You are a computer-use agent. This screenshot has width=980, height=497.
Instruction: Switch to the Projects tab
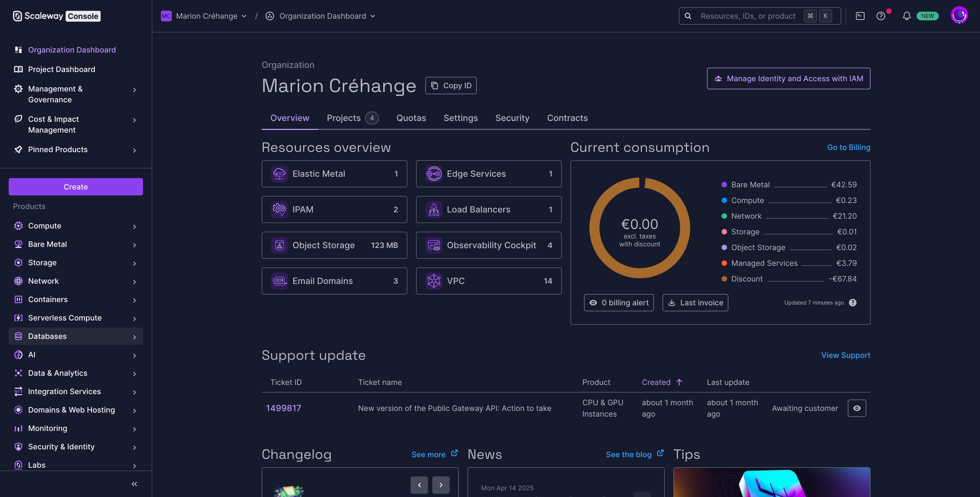[352, 118]
